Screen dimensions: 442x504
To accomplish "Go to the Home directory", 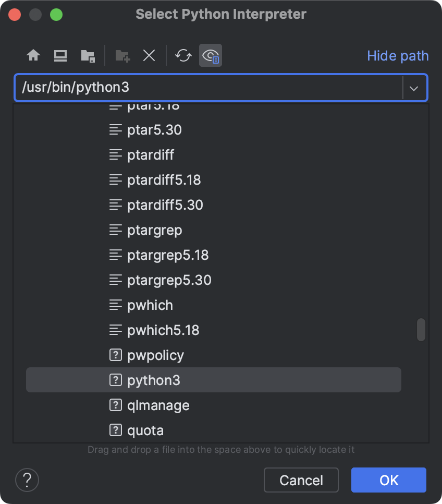I will [x=34, y=55].
